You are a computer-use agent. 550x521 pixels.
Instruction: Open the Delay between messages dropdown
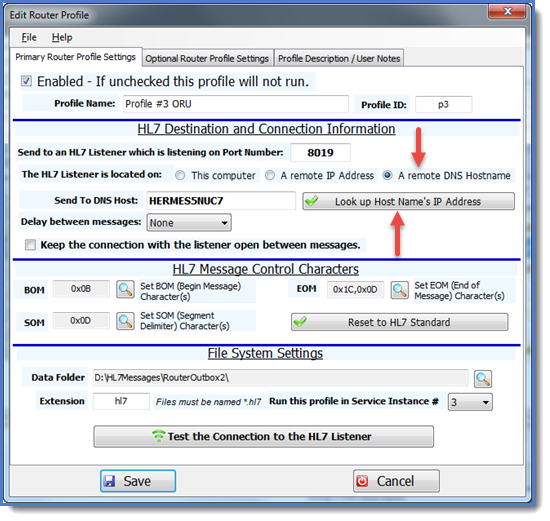(189, 223)
